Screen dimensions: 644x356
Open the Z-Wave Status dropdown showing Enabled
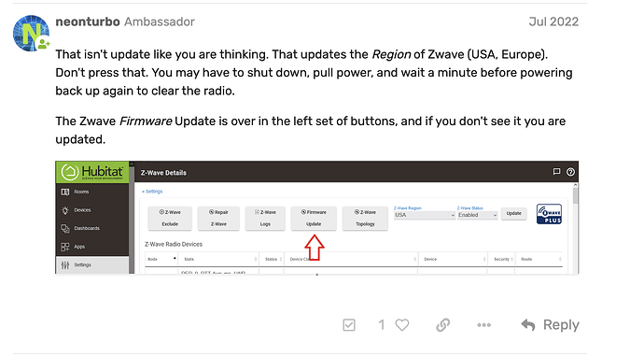coord(477,215)
